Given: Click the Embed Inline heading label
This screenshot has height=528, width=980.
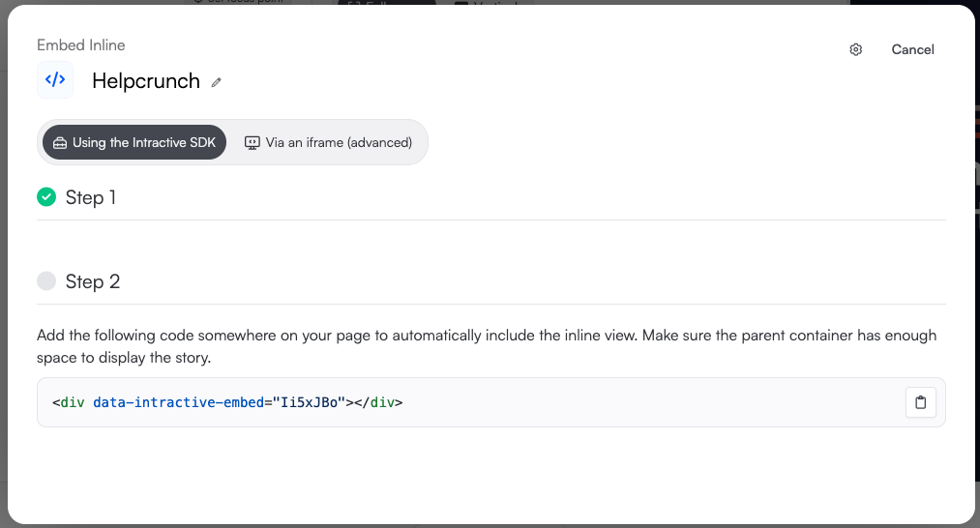Looking at the screenshot, I should point(81,45).
